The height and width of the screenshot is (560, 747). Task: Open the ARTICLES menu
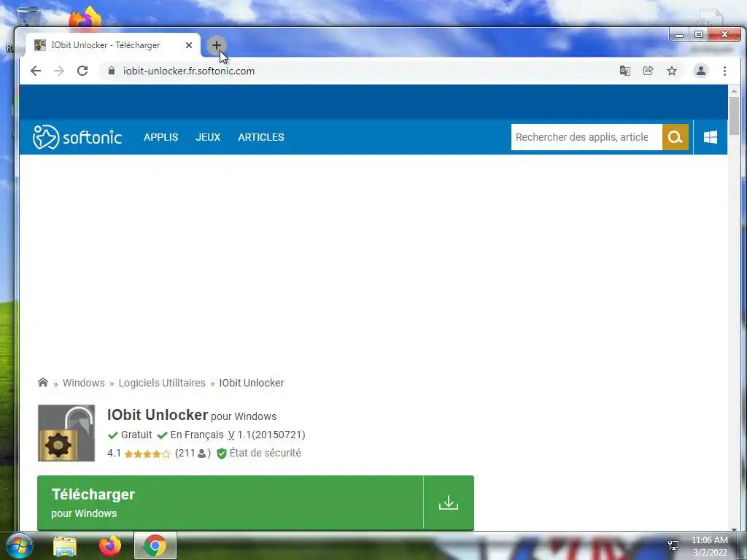point(261,137)
